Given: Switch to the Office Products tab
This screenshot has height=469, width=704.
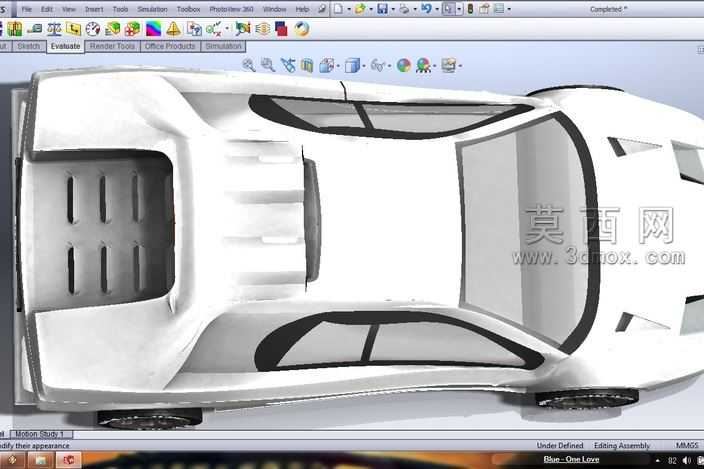Looking at the screenshot, I should (170, 46).
